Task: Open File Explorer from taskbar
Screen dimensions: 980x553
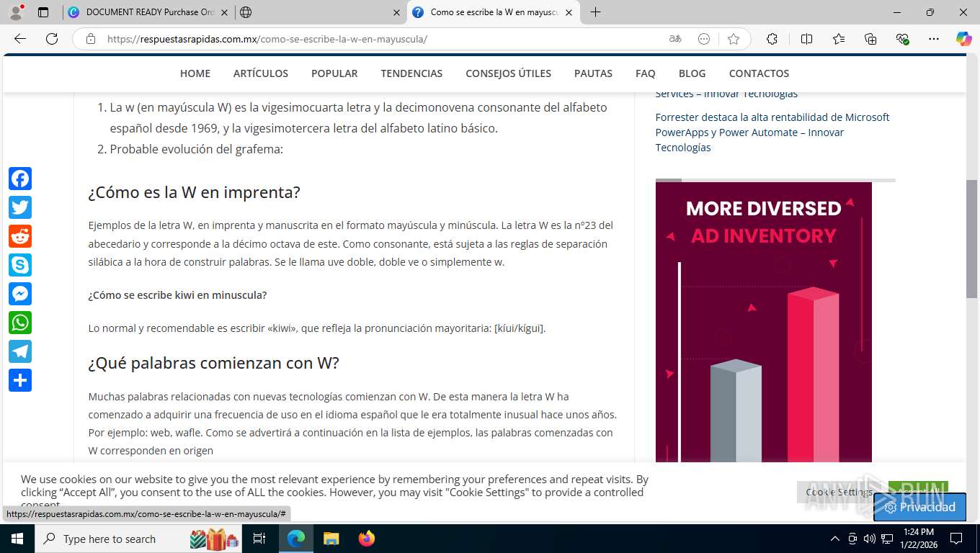Action: pyautogui.click(x=331, y=539)
